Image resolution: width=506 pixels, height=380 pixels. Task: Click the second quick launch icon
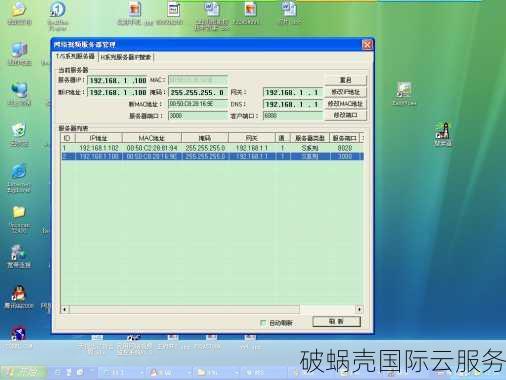pos(69,372)
